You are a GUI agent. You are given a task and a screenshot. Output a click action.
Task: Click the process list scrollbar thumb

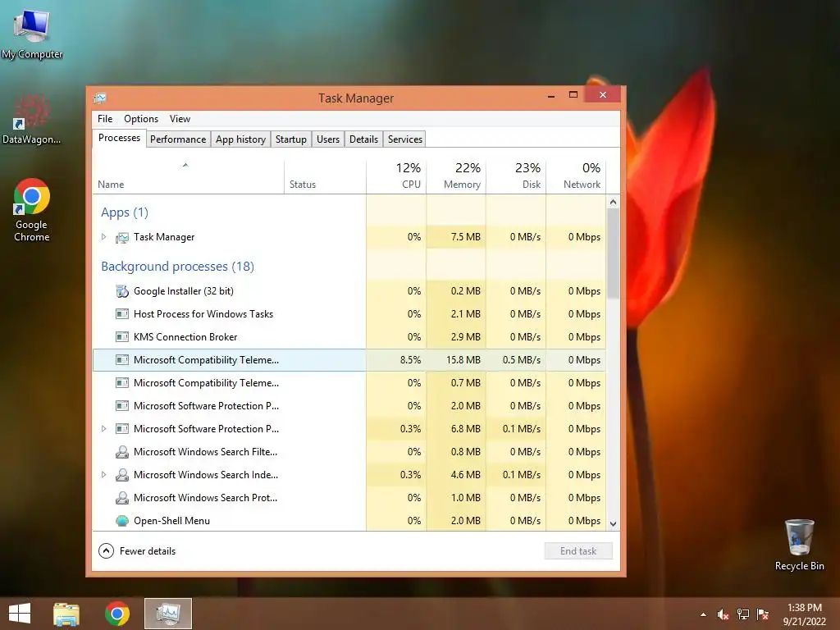(613, 253)
